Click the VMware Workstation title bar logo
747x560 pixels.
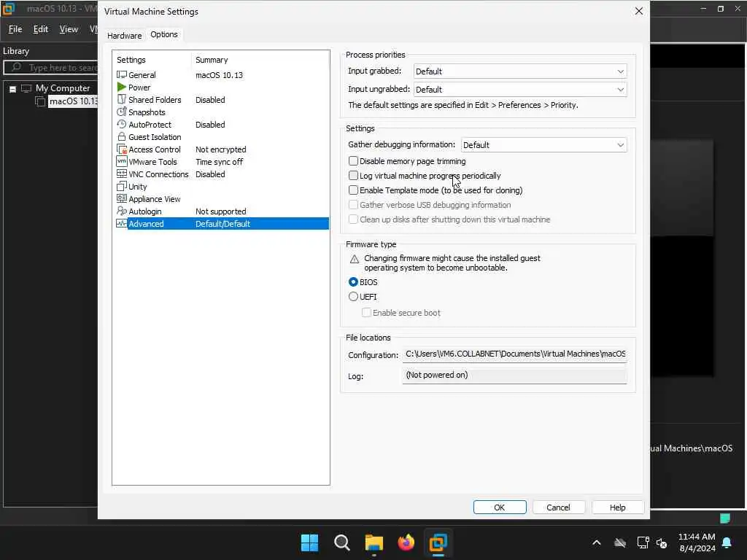(9, 9)
